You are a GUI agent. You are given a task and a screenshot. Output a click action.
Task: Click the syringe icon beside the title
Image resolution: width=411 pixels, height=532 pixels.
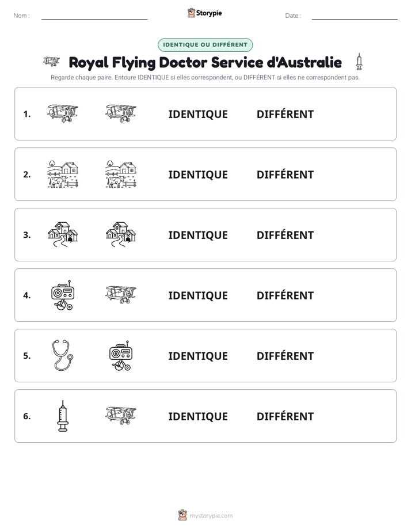click(x=359, y=62)
